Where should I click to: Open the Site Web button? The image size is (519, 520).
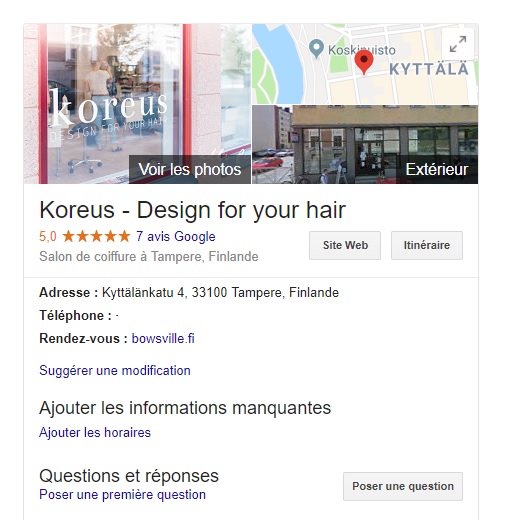tap(345, 245)
